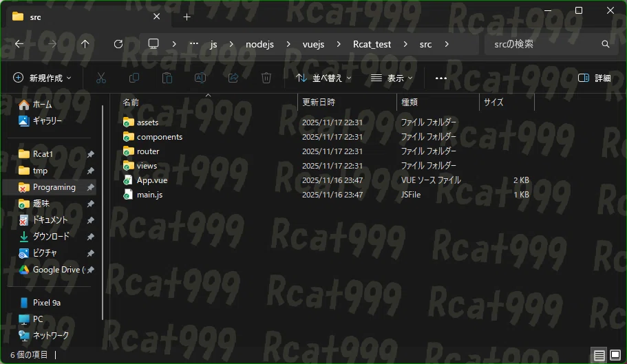Add a new tab with plus button

187,17
